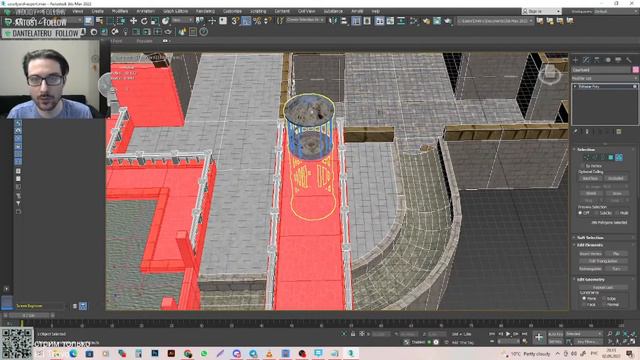
Task: Open the Create Selection Set dropdown
Action: click(304, 20)
